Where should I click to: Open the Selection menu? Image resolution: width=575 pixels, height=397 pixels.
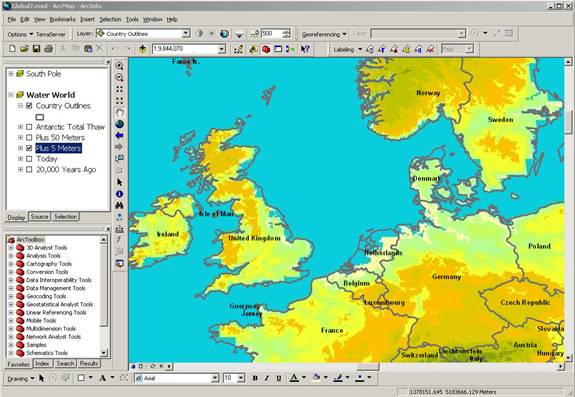110,19
